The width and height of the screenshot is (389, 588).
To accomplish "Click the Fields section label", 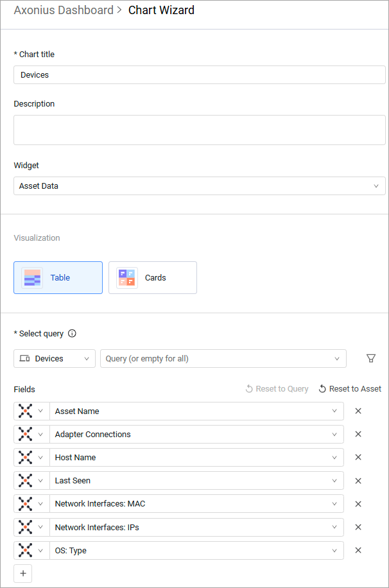I will (24, 389).
